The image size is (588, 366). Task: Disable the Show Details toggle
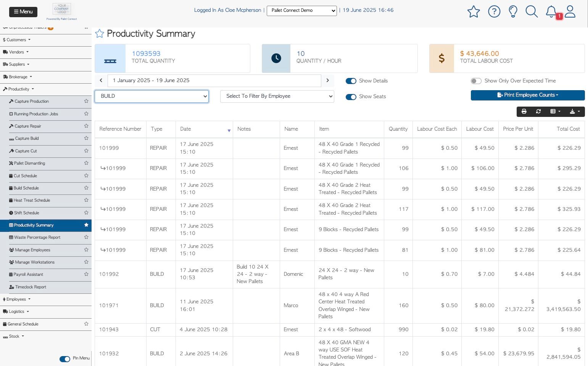(x=351, y=81)
